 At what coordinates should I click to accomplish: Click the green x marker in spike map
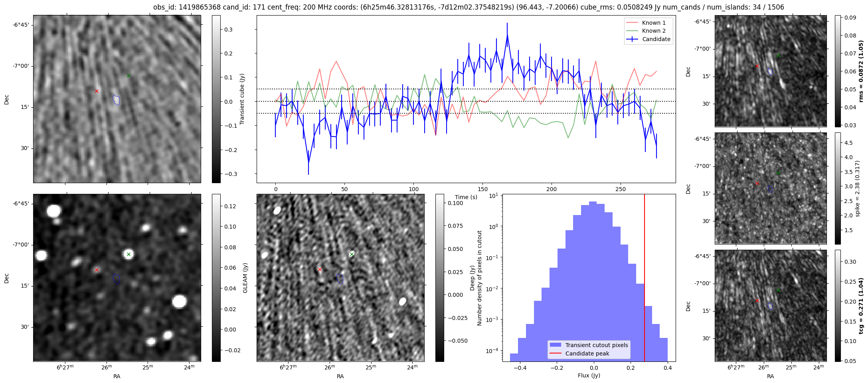click(x=778, y=173)
